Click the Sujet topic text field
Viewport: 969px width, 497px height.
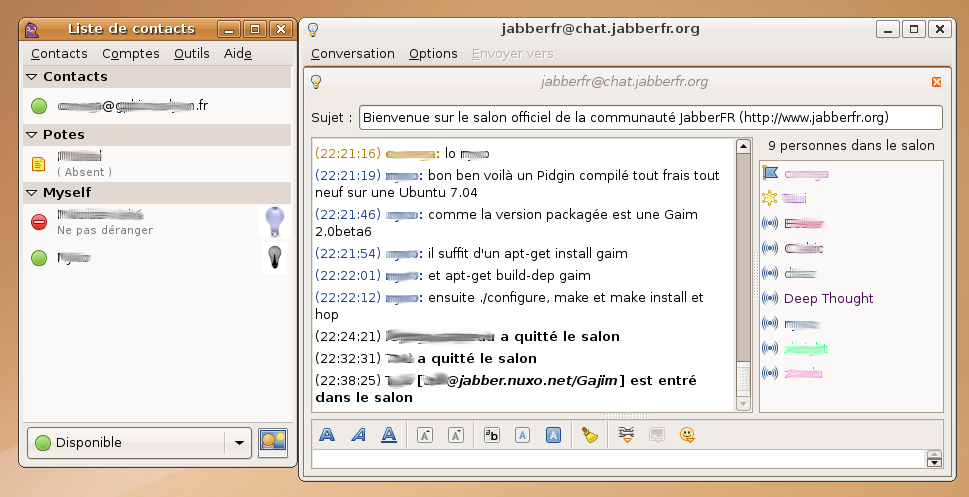pyautogui.click(x=650, y=118)
